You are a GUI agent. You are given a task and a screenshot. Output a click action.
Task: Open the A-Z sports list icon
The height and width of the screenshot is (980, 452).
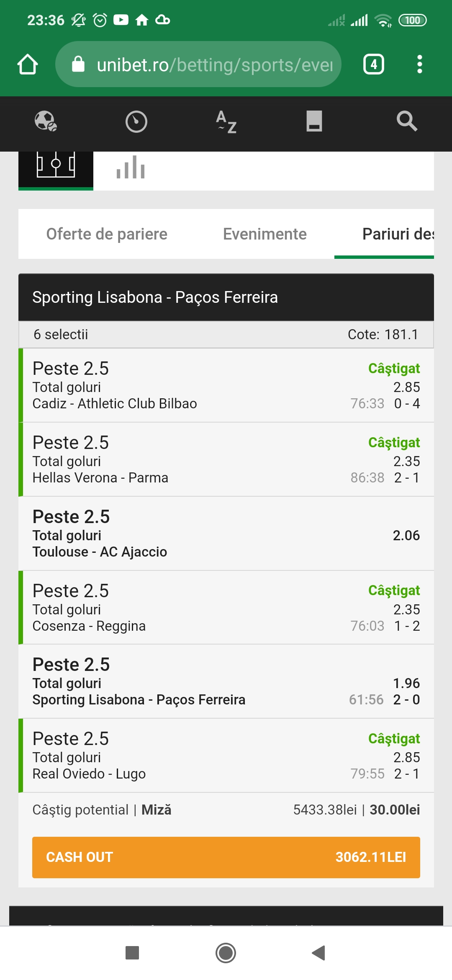(226, 122)
